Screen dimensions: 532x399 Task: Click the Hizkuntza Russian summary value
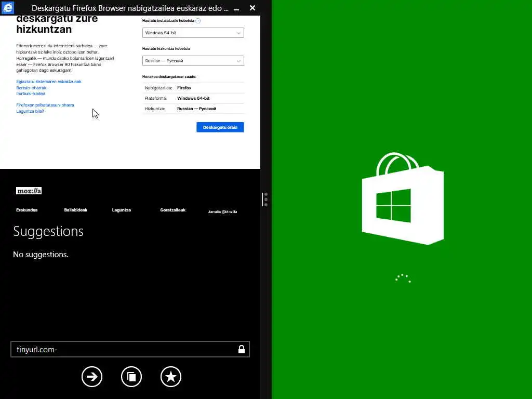click(x=197, y=109)
